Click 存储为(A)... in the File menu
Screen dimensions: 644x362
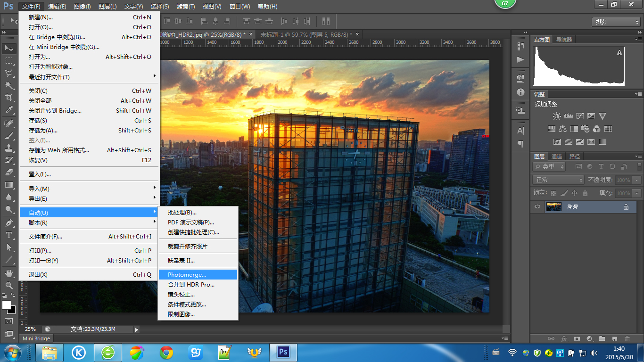(90, 130)
